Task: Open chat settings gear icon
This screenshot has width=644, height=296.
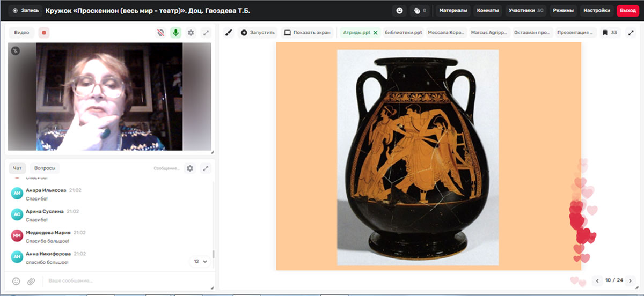Action: 190,168
